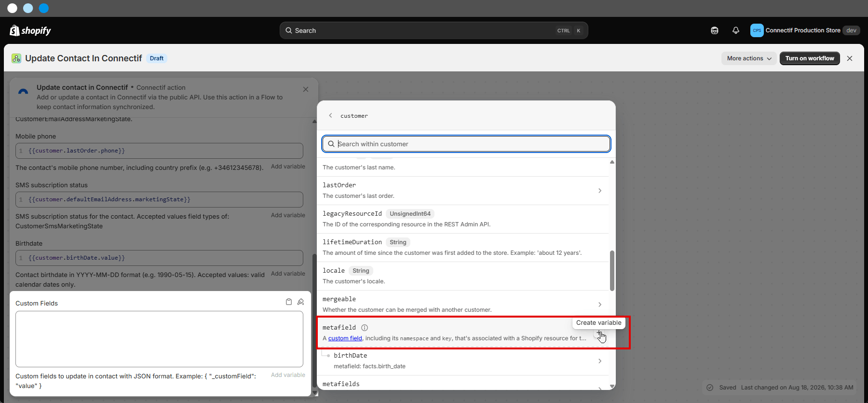The width and height of the screenshot is (868, 403).
Task: Open the custom field link
Action: tap(345, 338)
